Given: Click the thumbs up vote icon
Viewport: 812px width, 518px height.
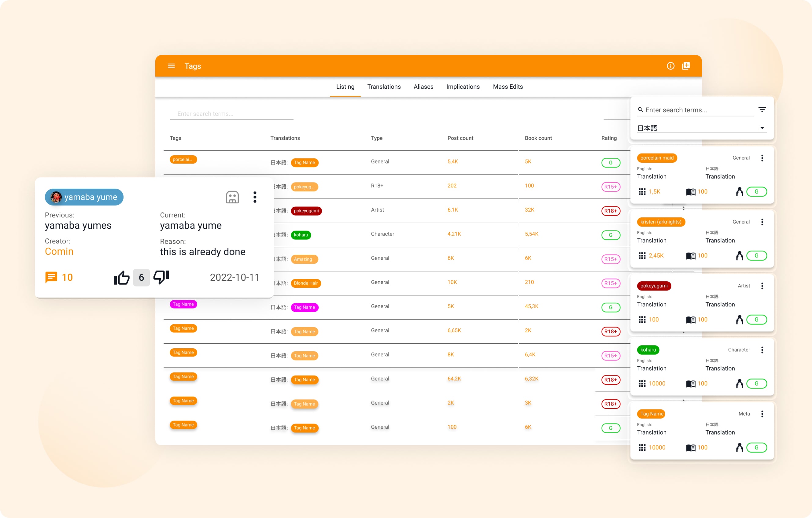Looking at the screenshot, I should coord(122,278).
